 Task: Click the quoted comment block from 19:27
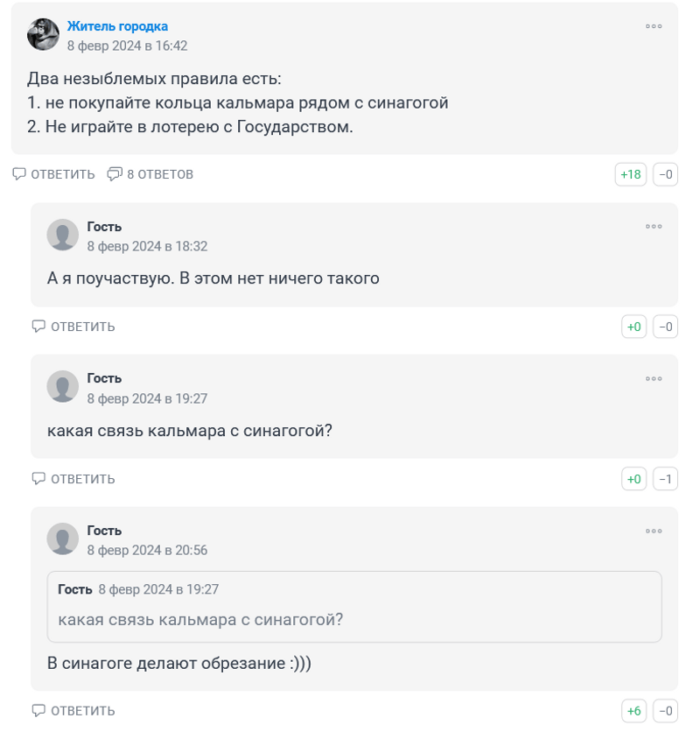tap(354, 608)
